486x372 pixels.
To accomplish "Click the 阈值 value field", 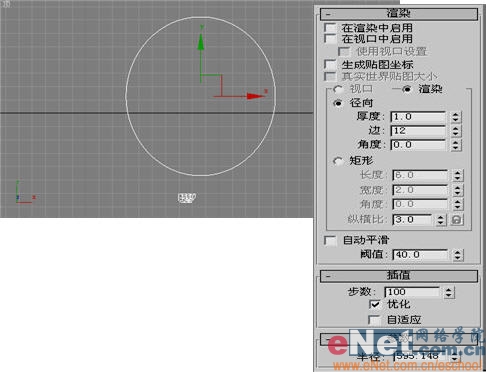I will click(x=420, y=255).
